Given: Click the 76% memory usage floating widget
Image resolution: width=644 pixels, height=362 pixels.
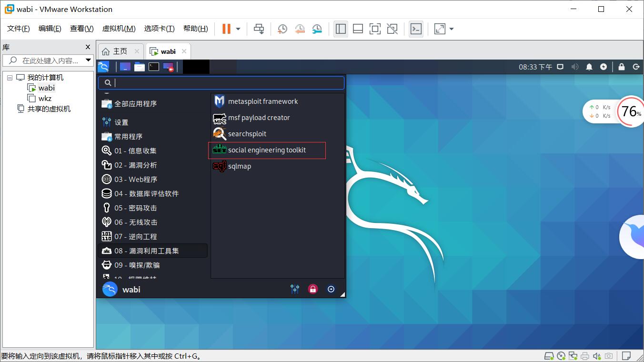Looking at the screenshot, I should click(631, 111).
